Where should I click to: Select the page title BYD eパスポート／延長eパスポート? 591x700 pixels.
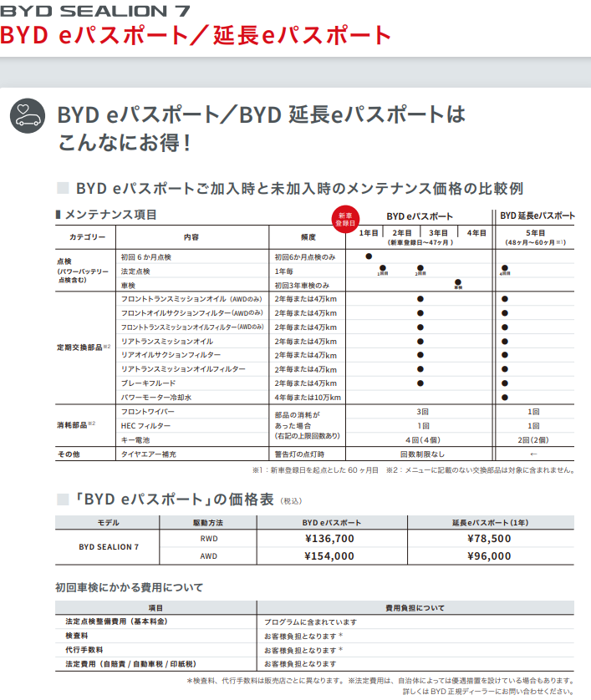coord(196,35)
